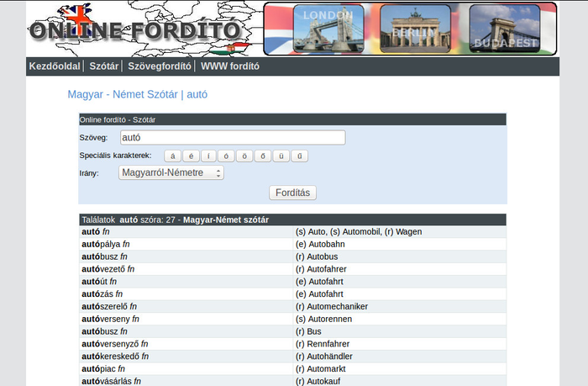This screenshot has height=386, width=588.
Task: Select the translation '(r) Automarkt'
Action: [x=321, y=368]
